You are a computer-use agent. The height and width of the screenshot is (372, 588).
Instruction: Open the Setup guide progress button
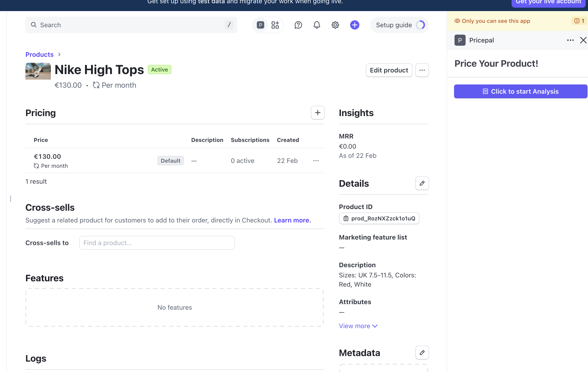point(399,25)
